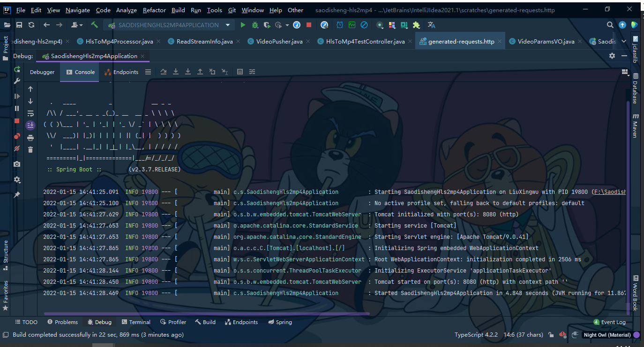644x347 pixels.
Task: Resume program in debug side toolbar
Action: tap(17, 96)
